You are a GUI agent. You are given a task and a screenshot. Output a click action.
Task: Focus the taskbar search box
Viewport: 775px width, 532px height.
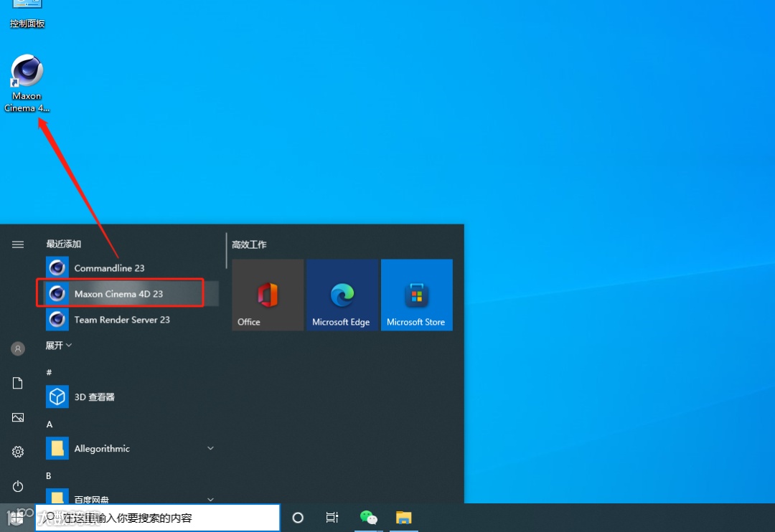click(x=158, y=518)
